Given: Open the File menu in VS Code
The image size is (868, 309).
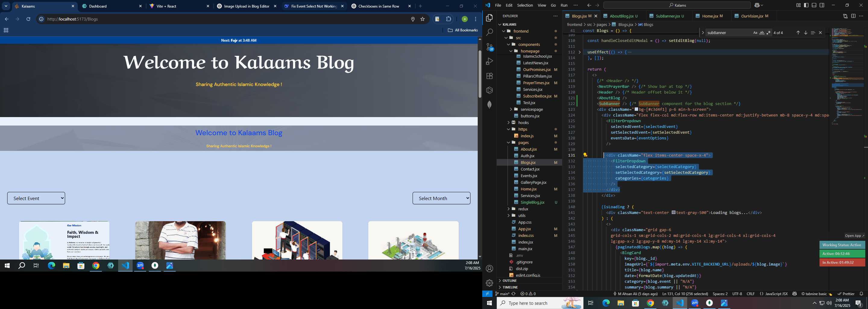Looking at the screenshot, I should (x=498, y=5).
